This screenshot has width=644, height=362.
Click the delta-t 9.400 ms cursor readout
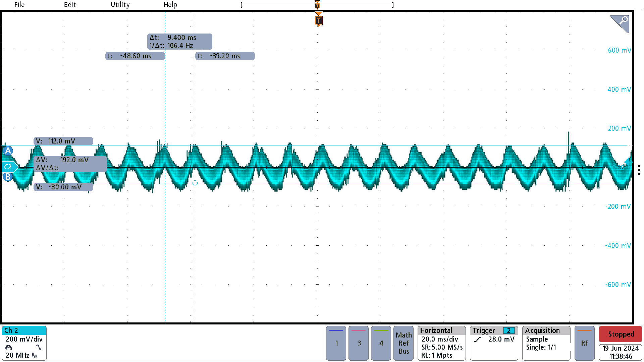click(180, 42)
